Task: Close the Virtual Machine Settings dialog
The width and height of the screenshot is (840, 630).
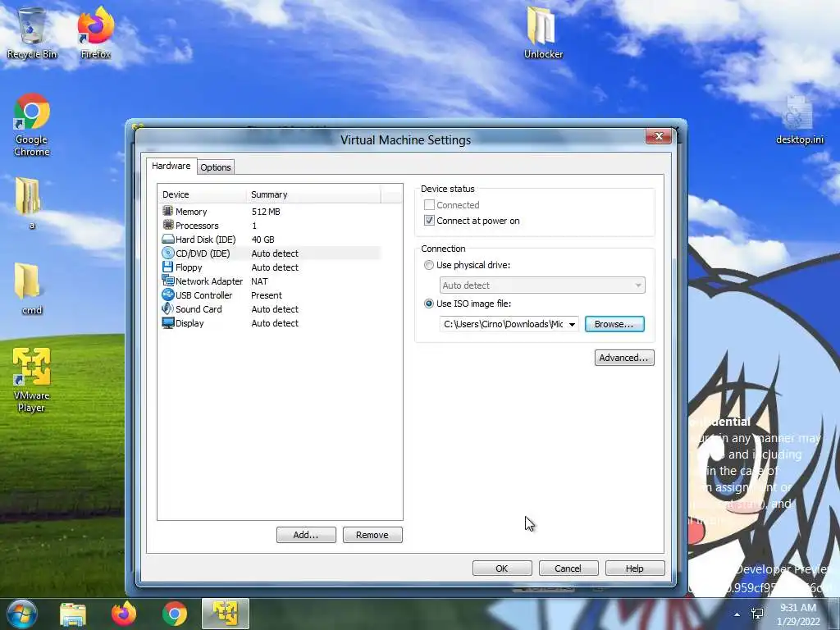Action: tap(659, 136)
